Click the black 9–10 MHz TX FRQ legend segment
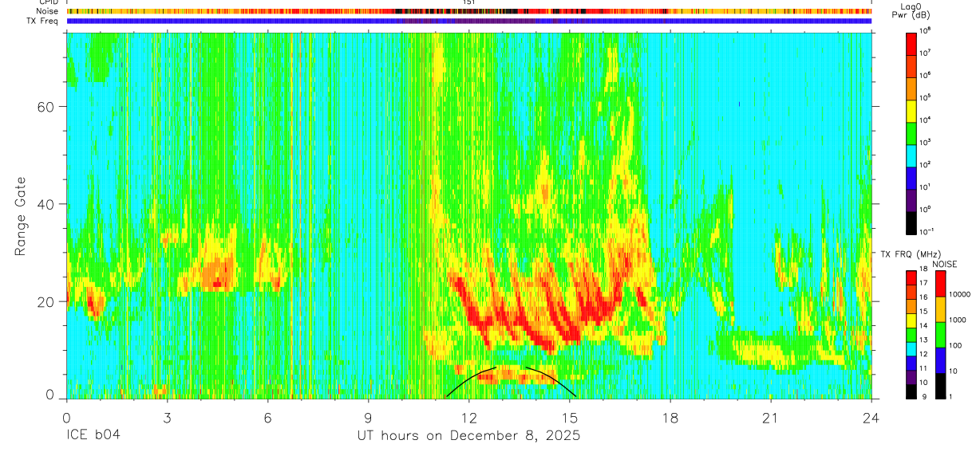This screenshot has width=980, height=452. coord(911,391)
